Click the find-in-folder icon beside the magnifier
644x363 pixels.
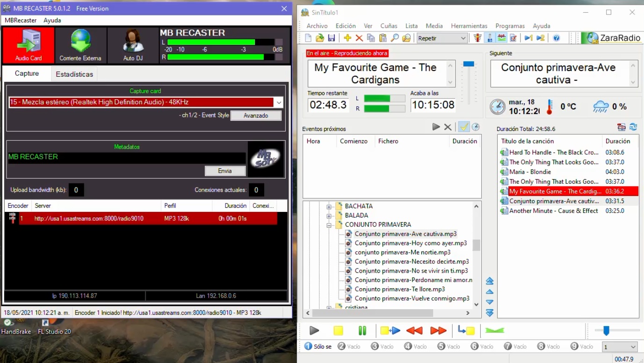406,38
